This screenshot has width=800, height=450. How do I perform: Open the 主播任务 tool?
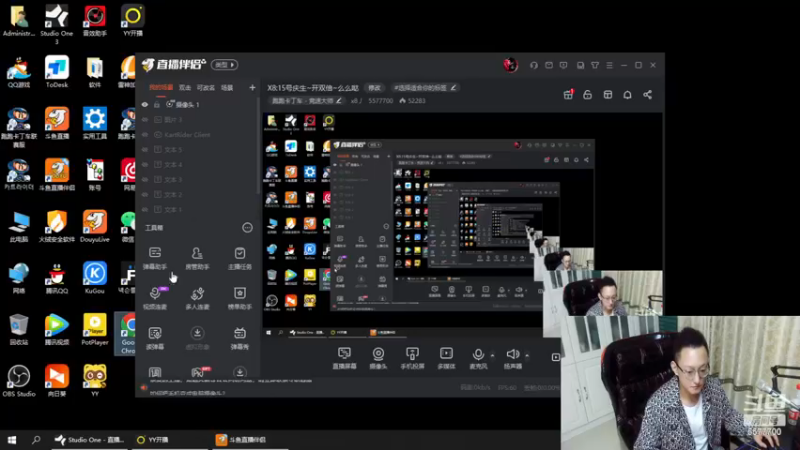pyautogui.click(x=239, y=258)
